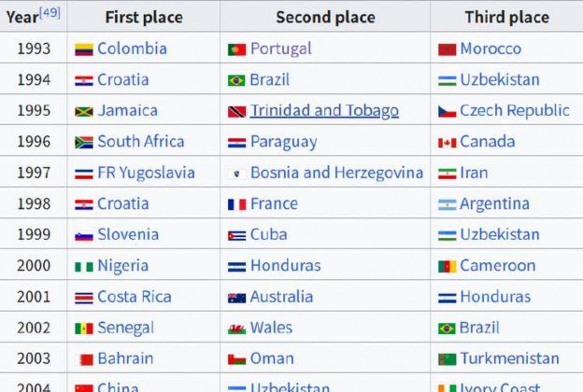Open citation 49 next to Year
583x392 pixels.
[51, 13]
